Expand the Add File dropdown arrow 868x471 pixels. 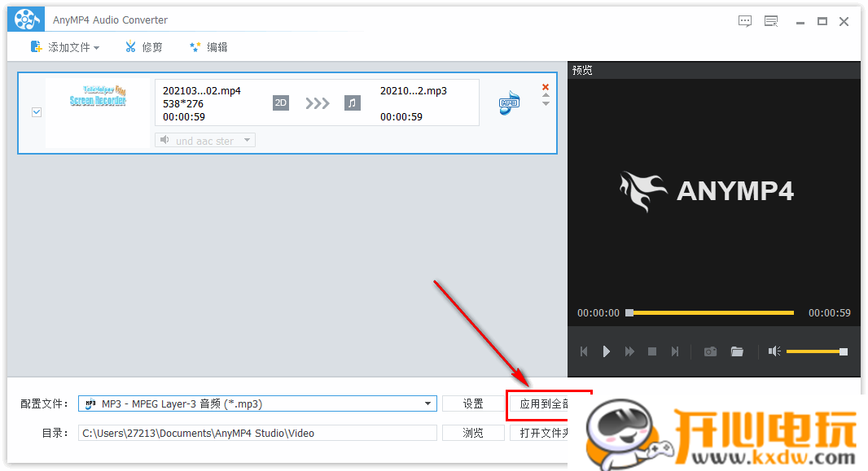[x=96, y=48]
